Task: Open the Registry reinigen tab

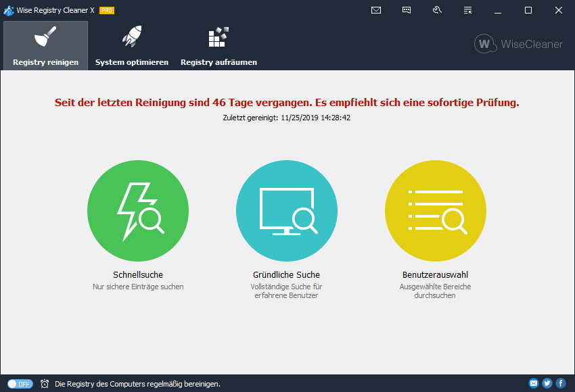Action: 45,45
